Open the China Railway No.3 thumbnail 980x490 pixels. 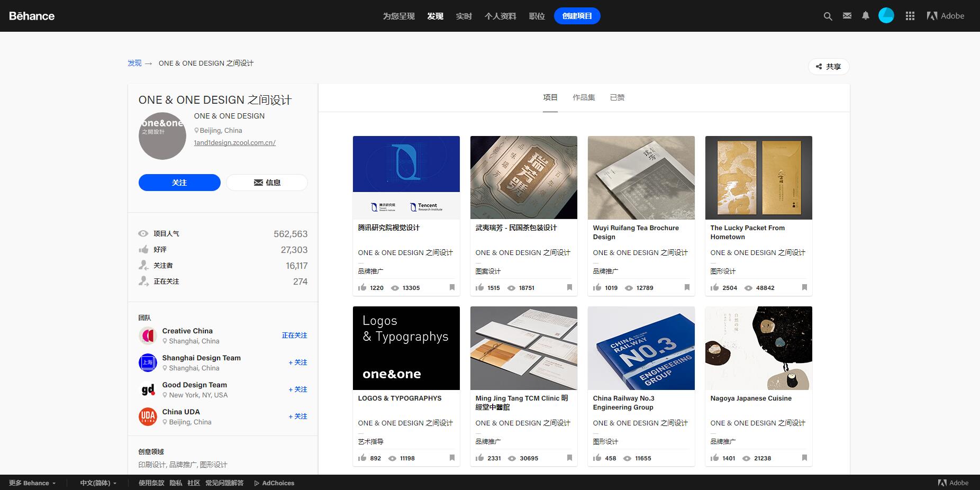(x=641, y=348)
